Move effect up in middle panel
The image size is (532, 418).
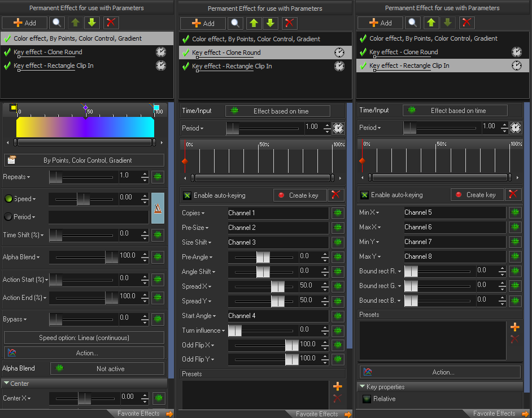click(254, 23)
